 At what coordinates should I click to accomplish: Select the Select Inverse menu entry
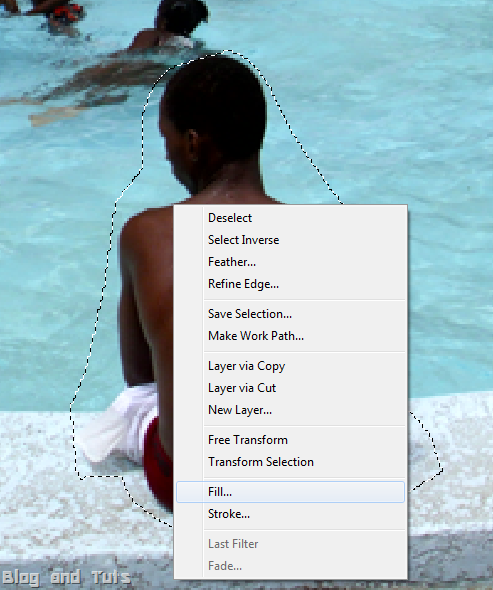pos(290,240)
